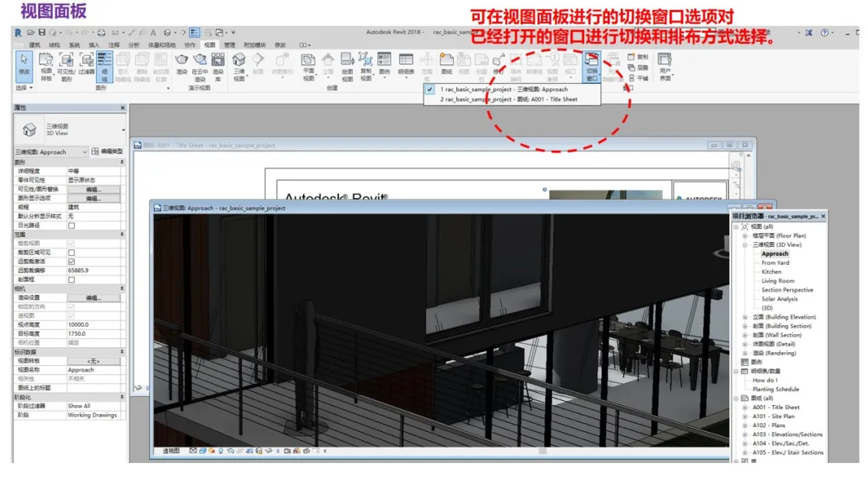
Task: Select window 2: 图纸 A001 - Title Sheet
Action: [509, 98]
